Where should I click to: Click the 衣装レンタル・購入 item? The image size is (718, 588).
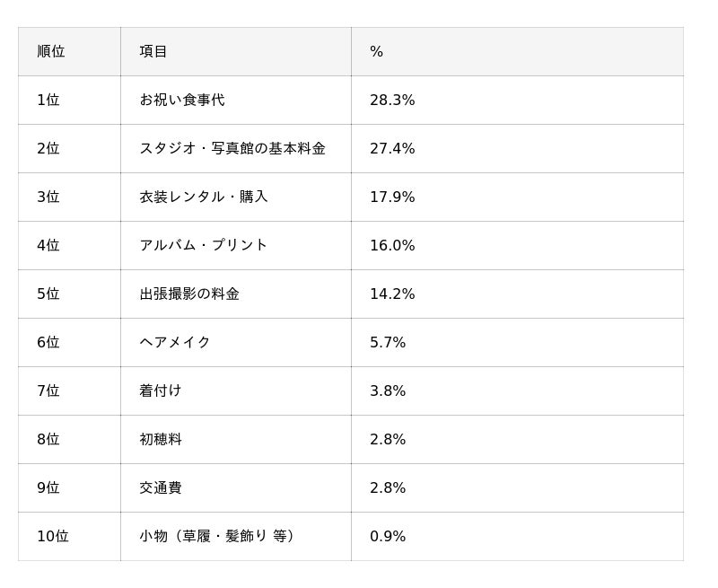[204, 197]
